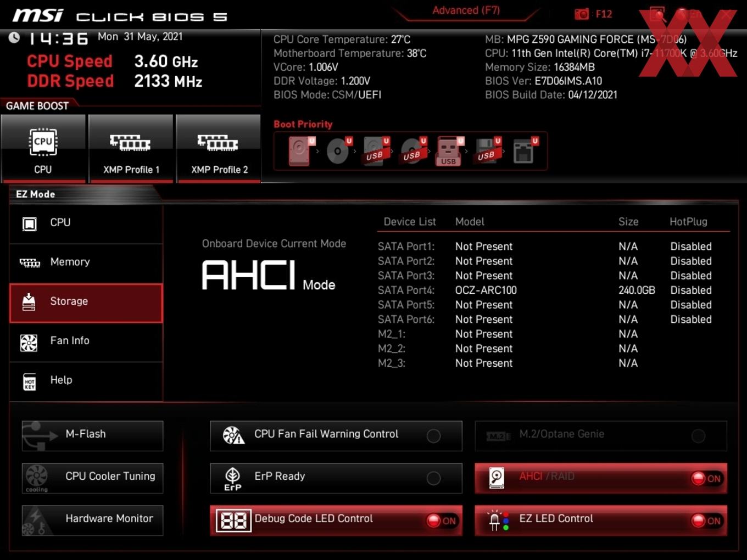Image resolution: width=747 pixels, height=560 pixels.
Task: Open the Fan Info section
Action: (x=86, y=341)
